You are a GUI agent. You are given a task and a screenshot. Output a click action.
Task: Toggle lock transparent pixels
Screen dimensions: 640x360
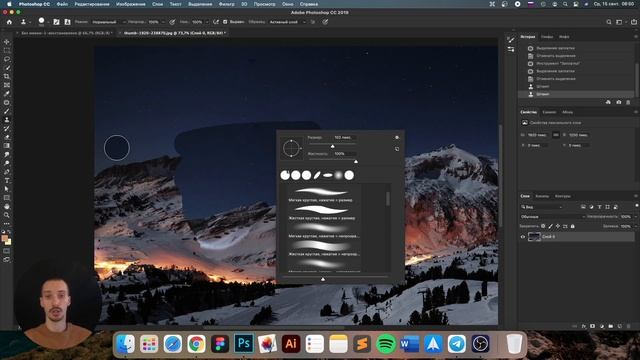point(543,226)
